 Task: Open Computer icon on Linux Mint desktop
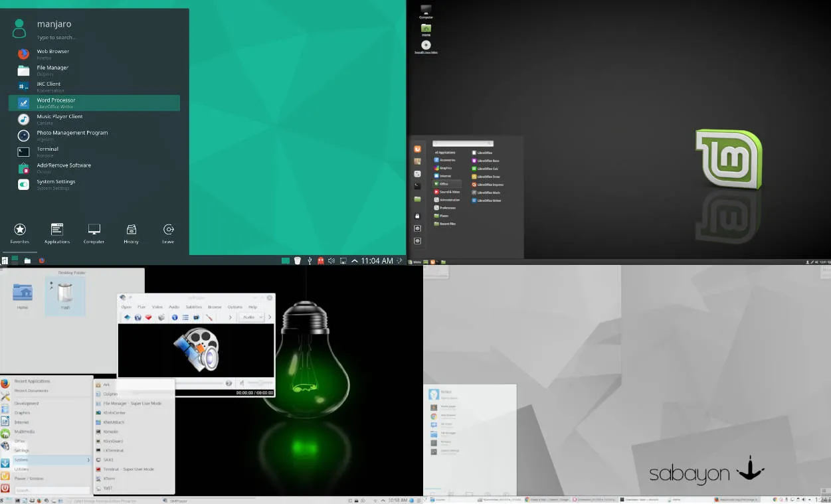click(426, 11)
